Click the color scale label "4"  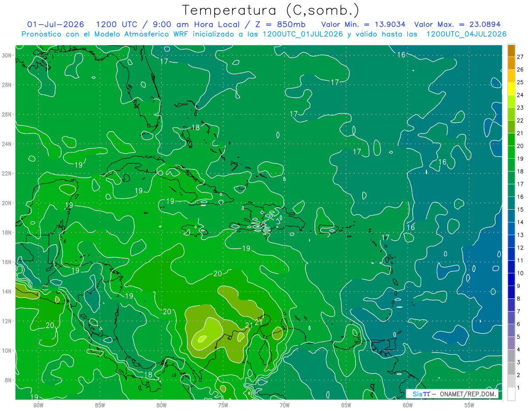519,349
